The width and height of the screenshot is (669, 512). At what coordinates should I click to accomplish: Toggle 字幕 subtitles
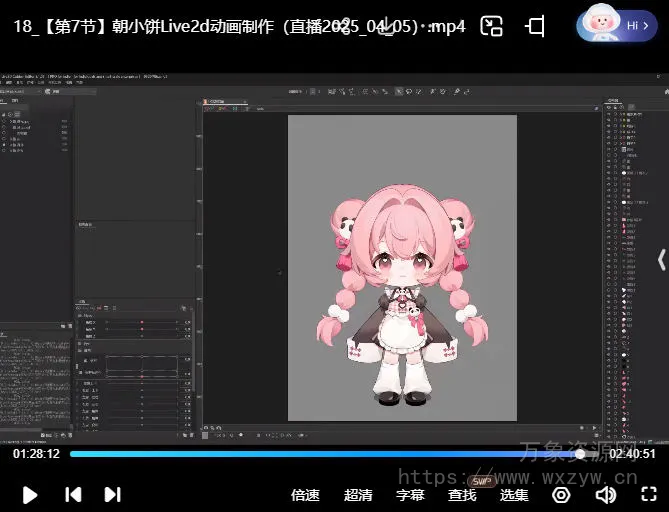point(410,494)
